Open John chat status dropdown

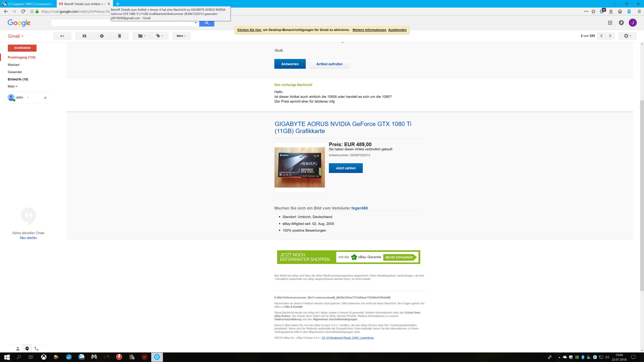(28, 97)
